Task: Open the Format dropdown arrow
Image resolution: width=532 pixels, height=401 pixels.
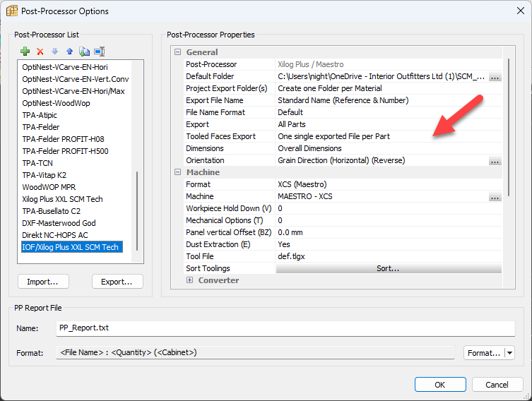Action: [x=509, y=353]
